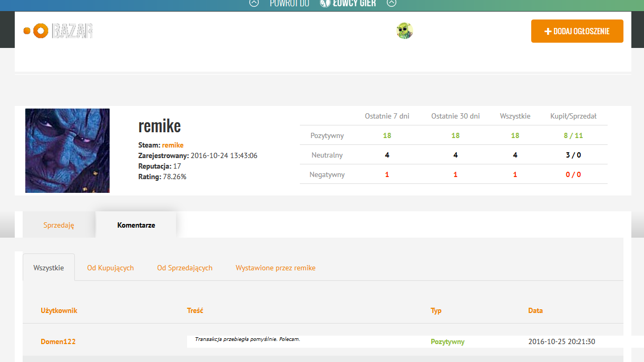Open the remike Steam profile link
Screen dimensions: 644x362
[x=173, y=145]
